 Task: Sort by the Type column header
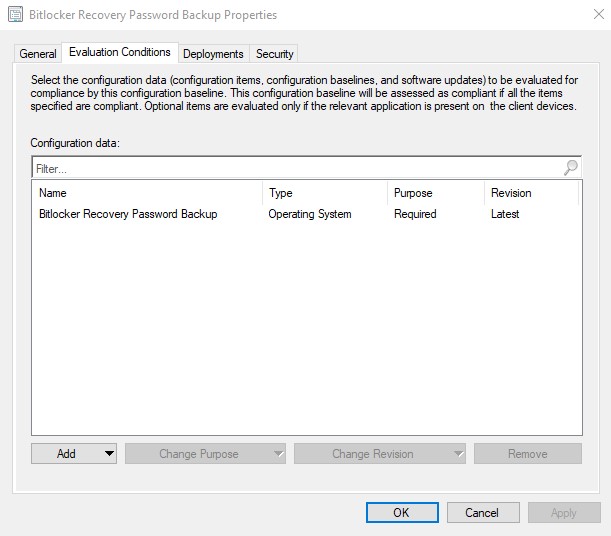(325, 193)
